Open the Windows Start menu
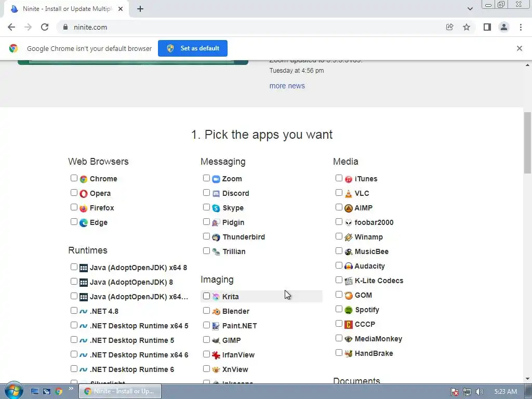The image size is (532, 399). [x=14, y=391]
